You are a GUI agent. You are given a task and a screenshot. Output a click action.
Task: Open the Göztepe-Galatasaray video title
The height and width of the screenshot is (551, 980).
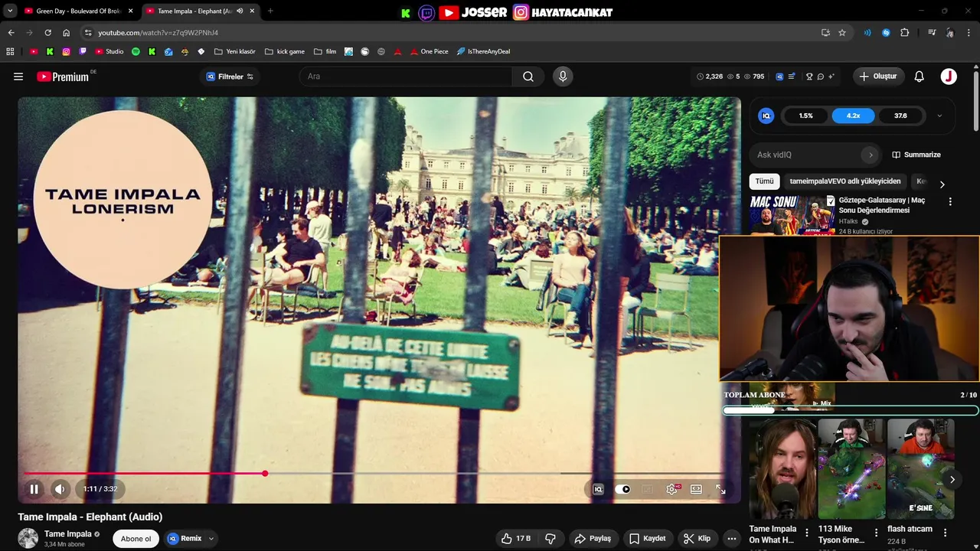(x=882, y=205)
